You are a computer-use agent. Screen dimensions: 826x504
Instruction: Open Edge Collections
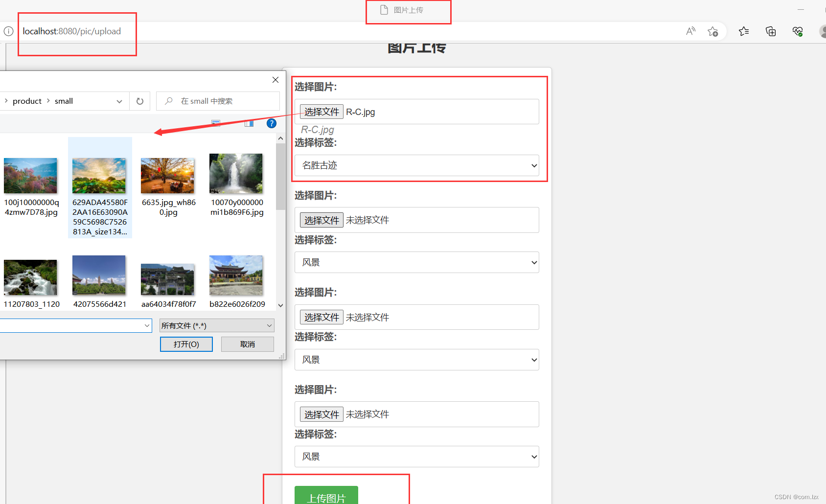[770, 31]
